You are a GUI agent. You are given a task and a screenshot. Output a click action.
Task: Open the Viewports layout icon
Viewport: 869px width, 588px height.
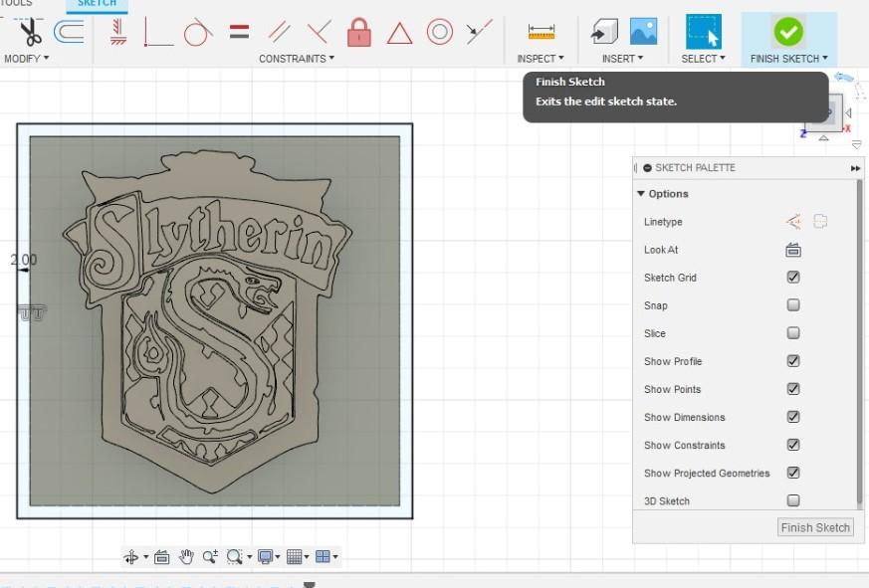click(323, 556)
